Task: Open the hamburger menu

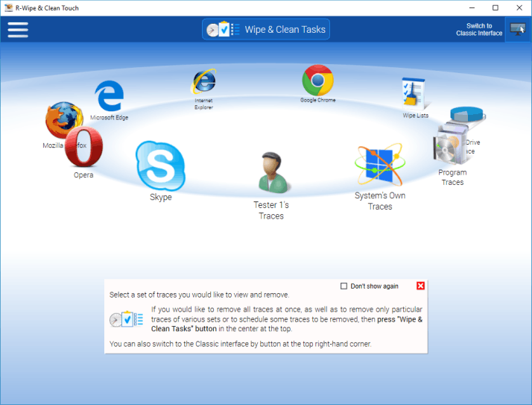Action: click(x=17, y=30)
